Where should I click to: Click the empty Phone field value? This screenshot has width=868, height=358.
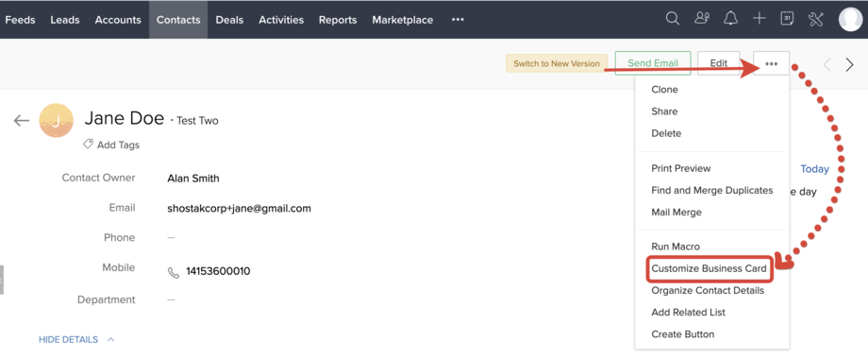click(x=171, y=238)
